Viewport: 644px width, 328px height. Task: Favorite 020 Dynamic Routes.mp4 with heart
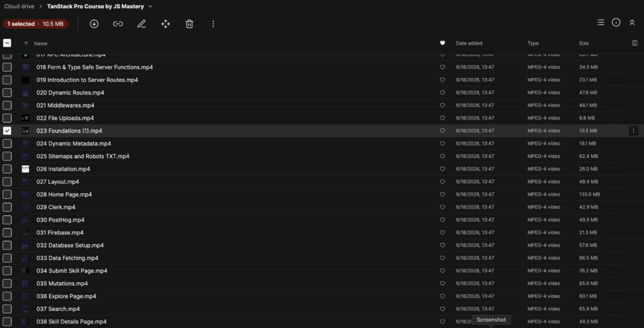(442, 93)
